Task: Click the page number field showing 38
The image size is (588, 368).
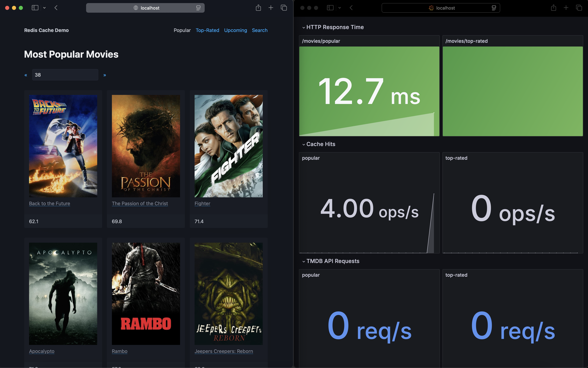Action: 65,75
